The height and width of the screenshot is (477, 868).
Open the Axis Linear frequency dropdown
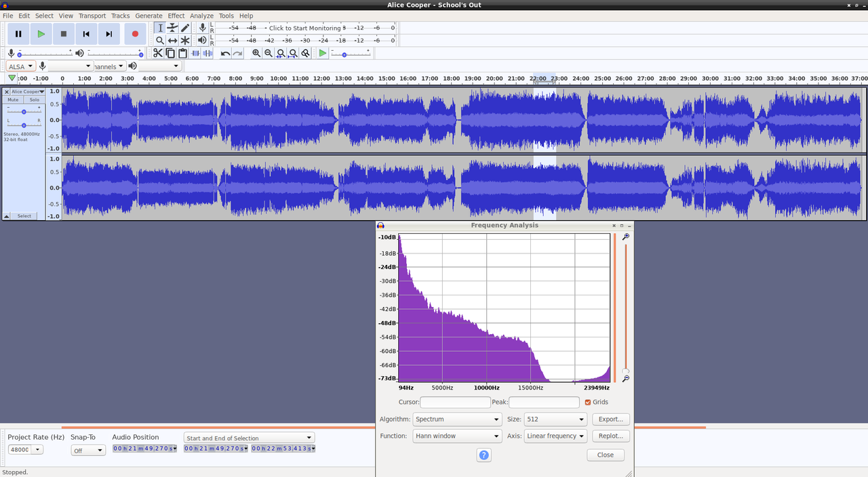click(x=555, y=436)
